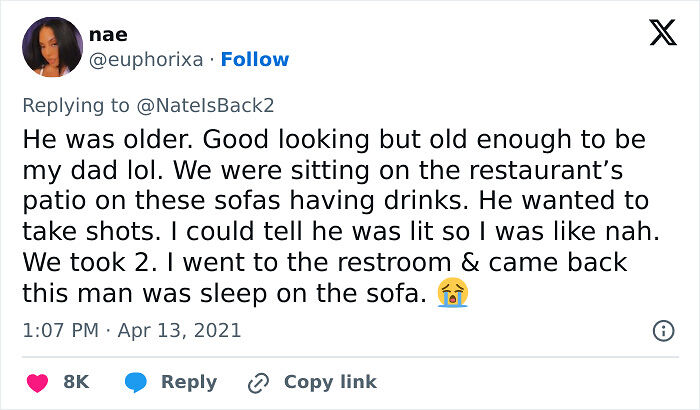This screenshot has height=410, width=700.
Task: Follow the @euphorixa account
Action: [x=255, y=60]
